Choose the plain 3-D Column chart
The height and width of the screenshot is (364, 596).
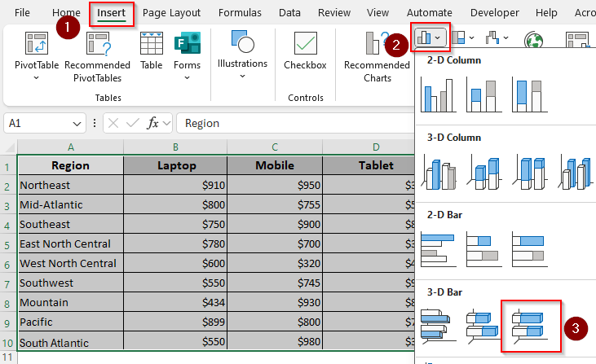click(x=575, y=173)
